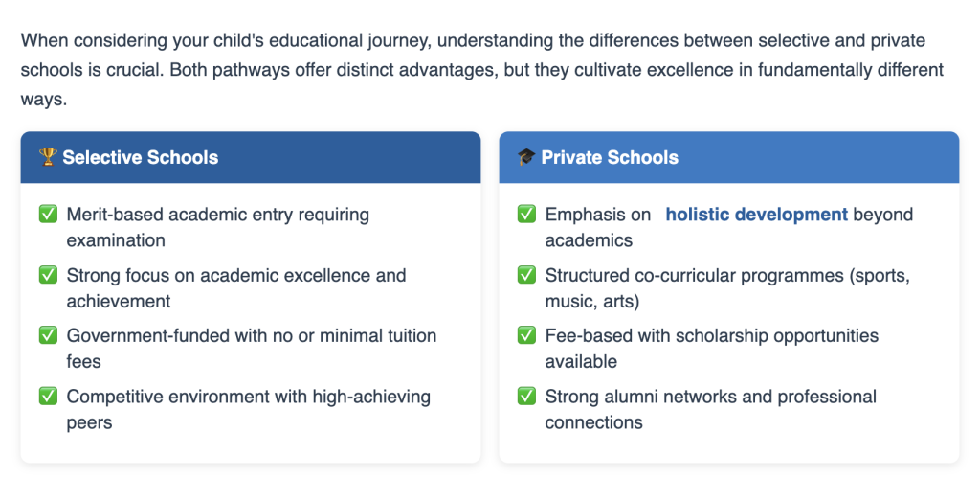
Task: Click the Merit-based academic entry text
Action: [218, 228]
